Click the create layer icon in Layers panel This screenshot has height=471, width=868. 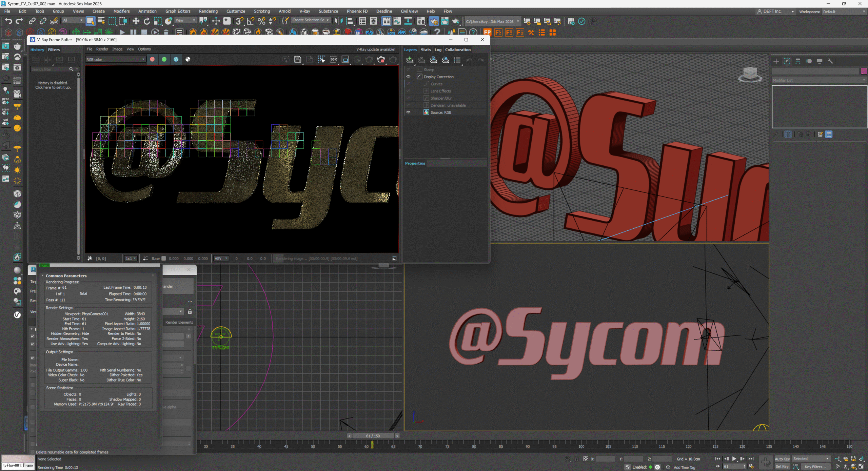tap(410, 60)
